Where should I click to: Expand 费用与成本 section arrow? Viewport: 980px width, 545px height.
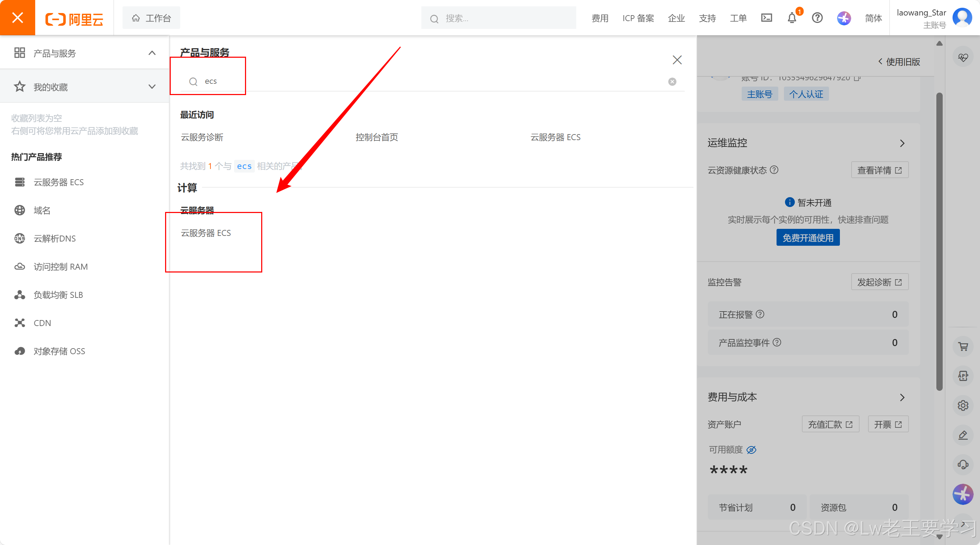tap(902, 397)
